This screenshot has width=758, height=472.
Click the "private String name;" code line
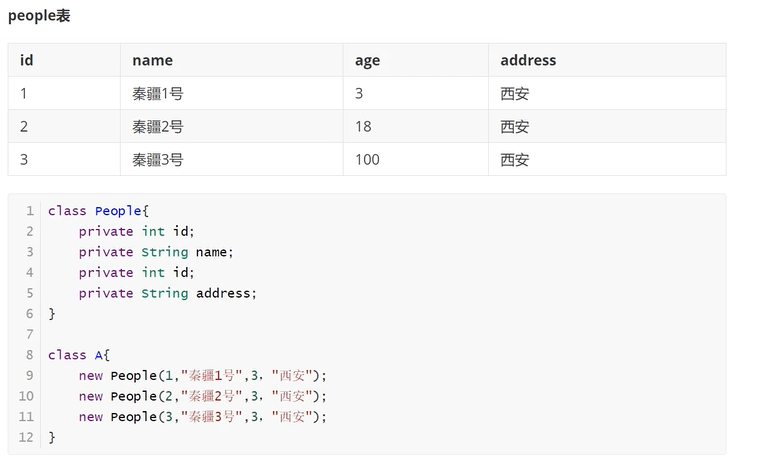(x=155, y=252)
